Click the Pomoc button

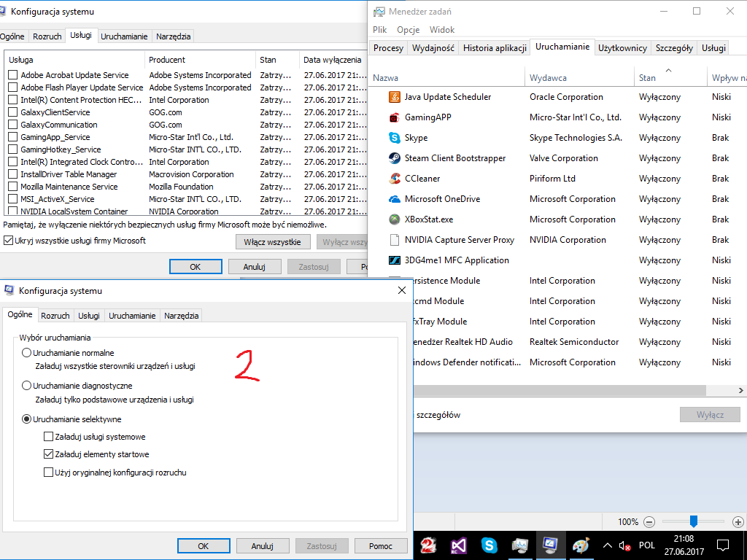point(381,546)
